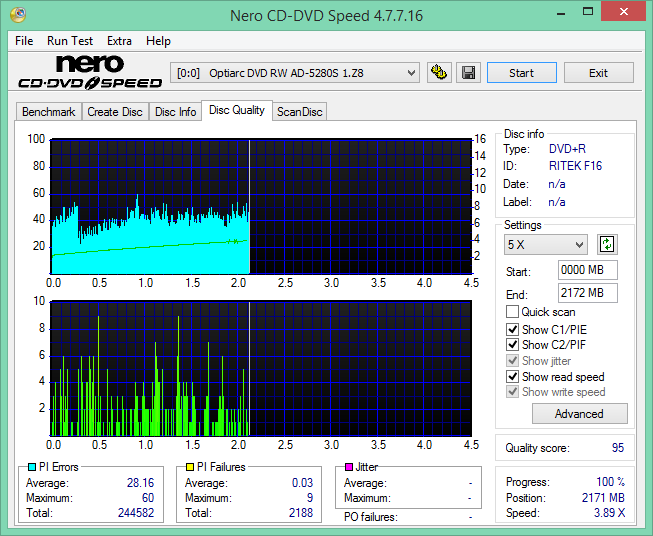Click the PO failures label

371,517
